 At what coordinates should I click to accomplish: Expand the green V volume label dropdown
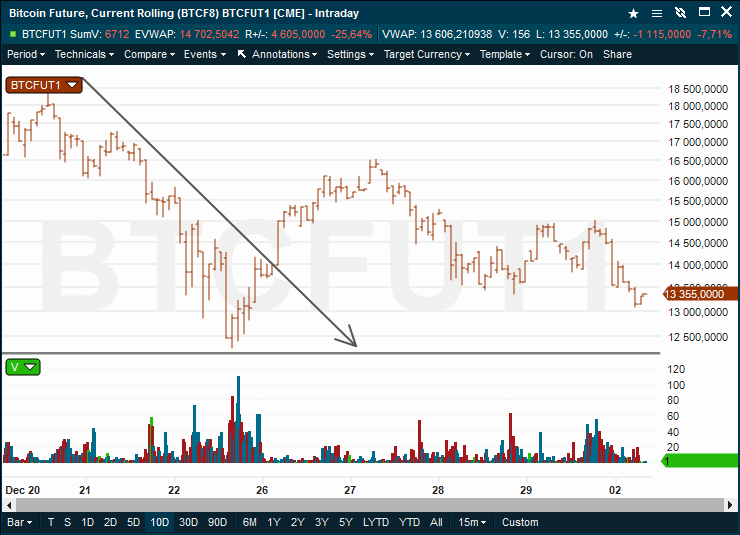tap(23, 367)
